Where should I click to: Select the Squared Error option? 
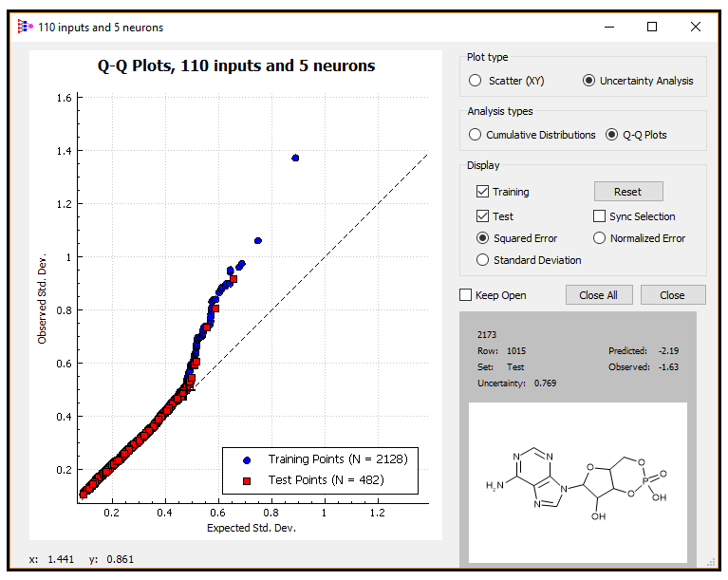coord(517,238)
